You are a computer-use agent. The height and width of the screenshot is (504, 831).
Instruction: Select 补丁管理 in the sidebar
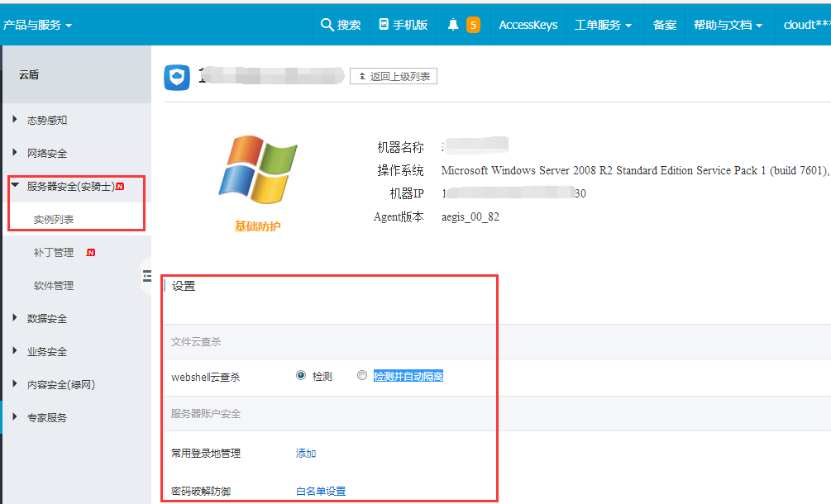[x=54, y=253]
